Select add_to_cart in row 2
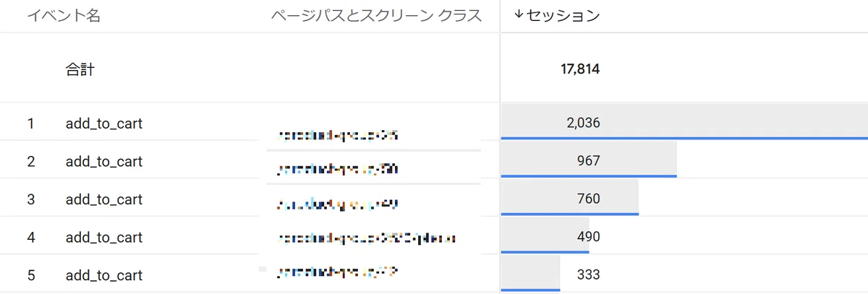 [x=103, y=161]
